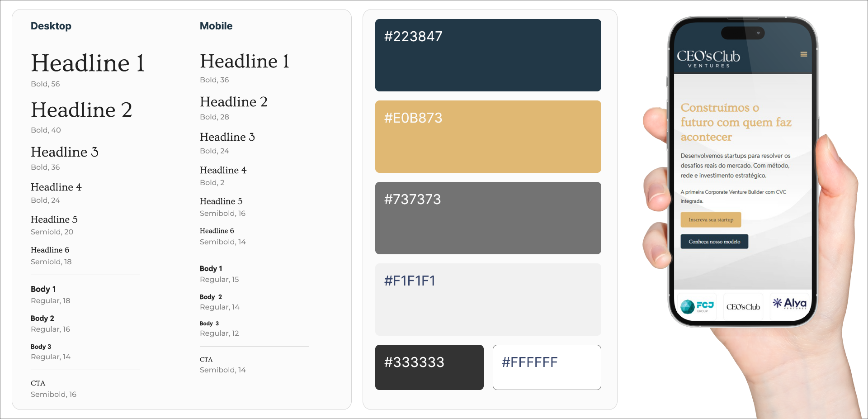Click the Mobile 'Headline 2' sample text
This screenshot has height=419, width=868.
pos(234,102)
